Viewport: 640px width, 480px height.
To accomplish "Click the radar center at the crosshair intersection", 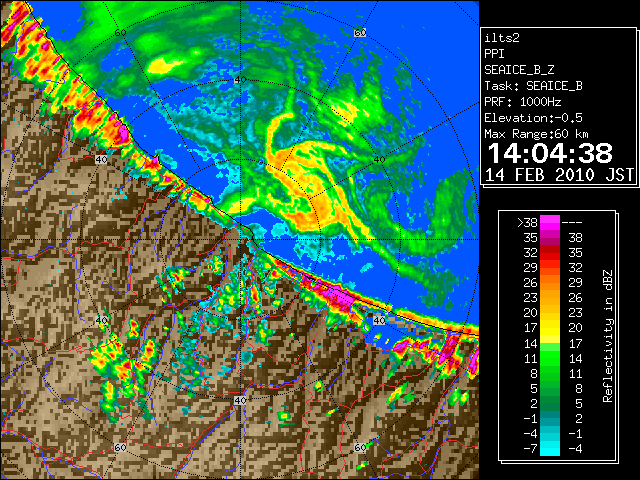I will tap(240, 240).
